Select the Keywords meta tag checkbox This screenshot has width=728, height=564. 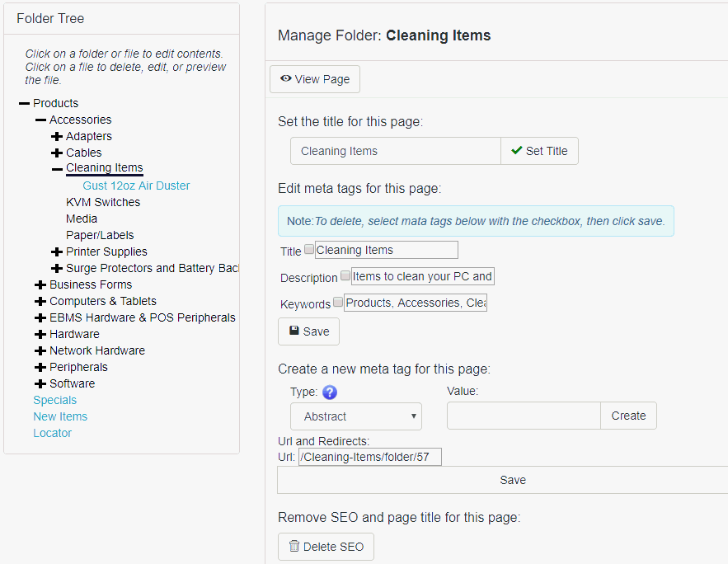coord(338,302)
